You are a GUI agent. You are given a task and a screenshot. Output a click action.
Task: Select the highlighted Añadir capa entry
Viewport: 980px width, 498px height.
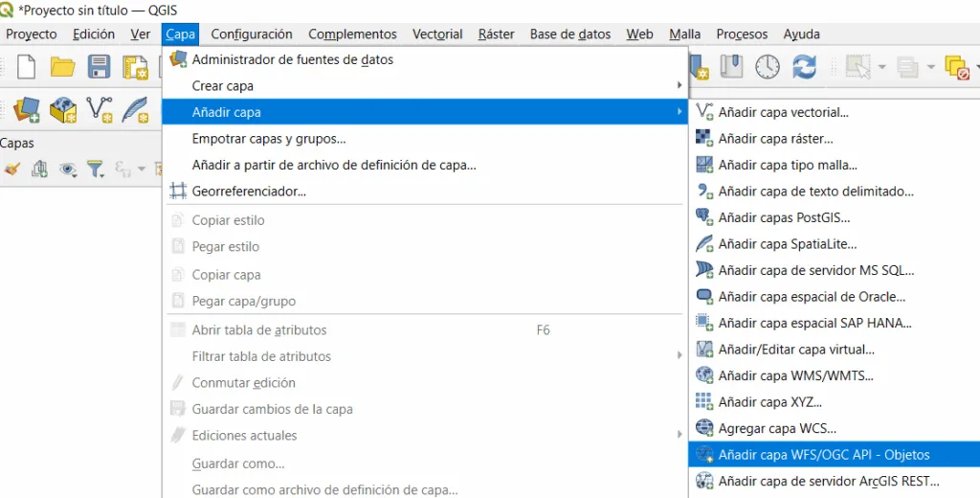point(425,112)
